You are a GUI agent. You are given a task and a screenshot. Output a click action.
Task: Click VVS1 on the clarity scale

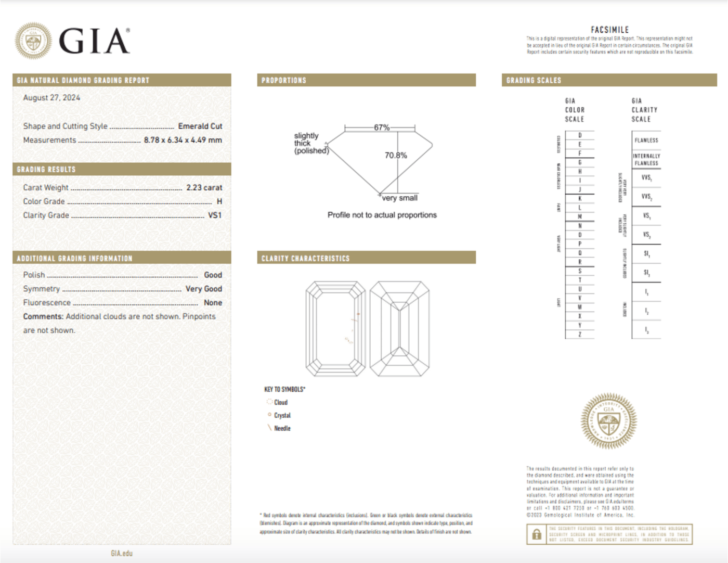pos(646,177)
